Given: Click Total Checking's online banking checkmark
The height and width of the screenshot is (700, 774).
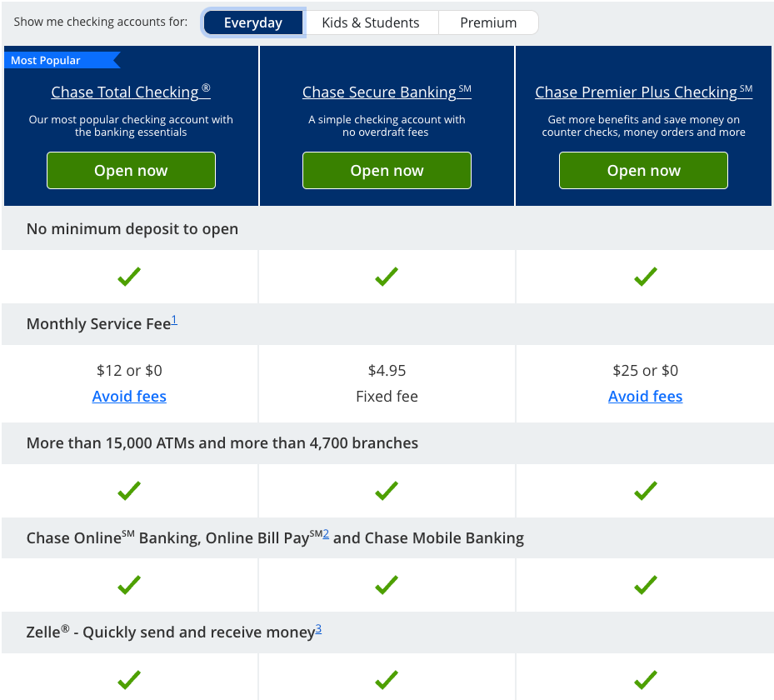Looking at the screenshot, I should tap(129, 585).
